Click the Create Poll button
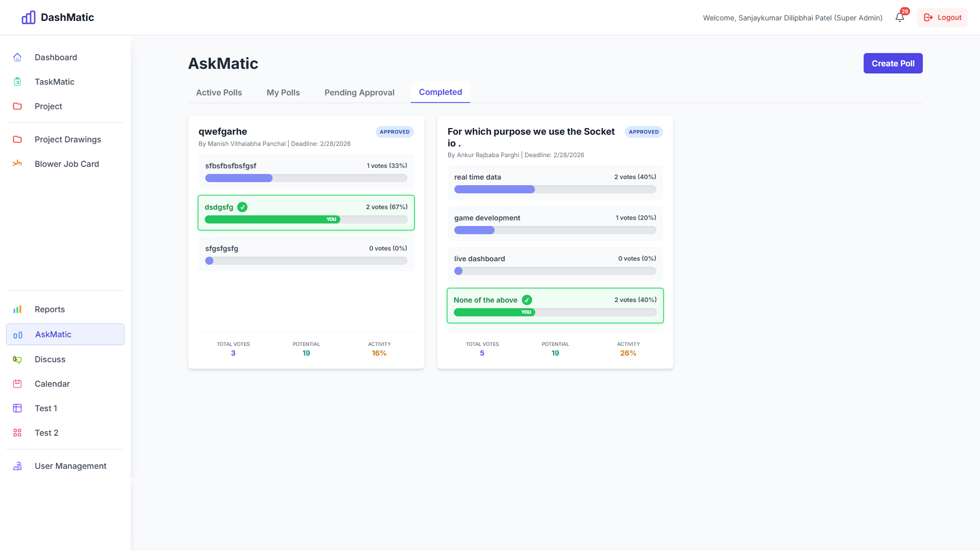This screenshot has width=980, height=551. coord(893,63)
